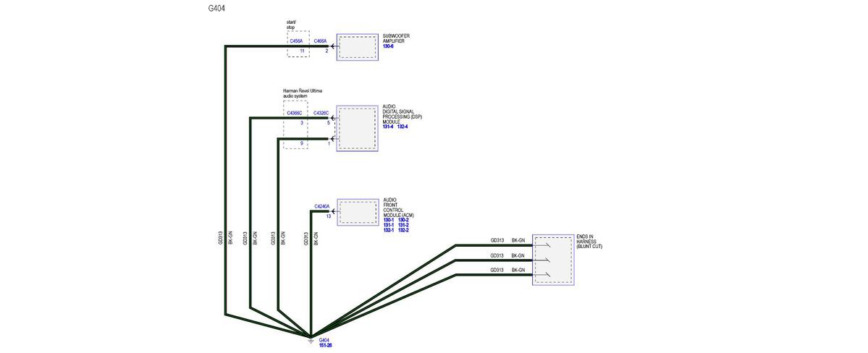
Task: Follow the 131-4 link under DSP Module
Action: [x=388, y=127]
